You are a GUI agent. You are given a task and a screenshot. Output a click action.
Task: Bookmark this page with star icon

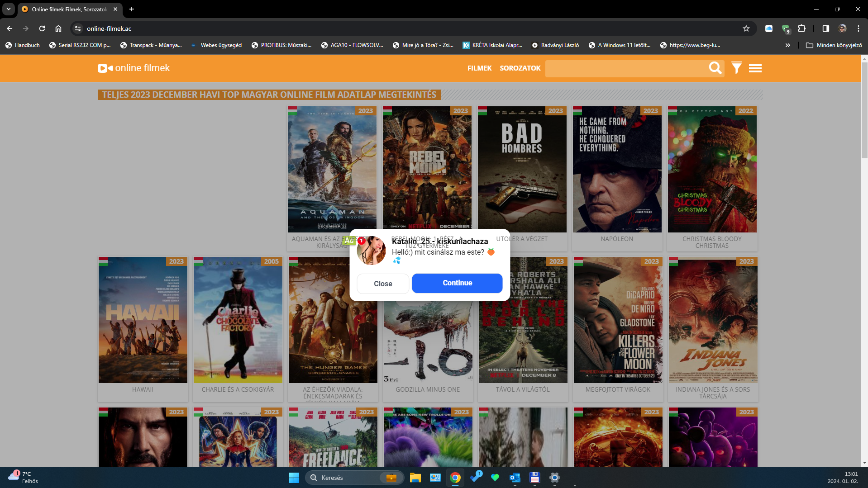[746, 28]
